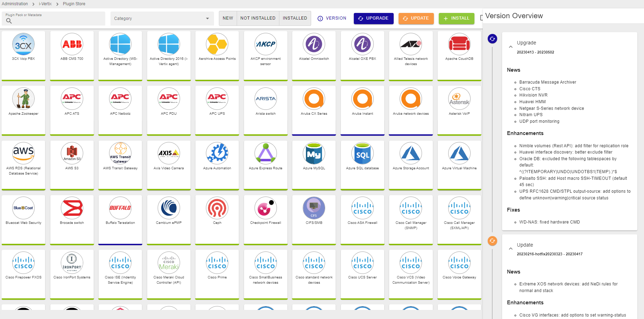Open the Checkpoint Firewall icon
Viewport: 644px width, 319px height.
tap(266, 208)
